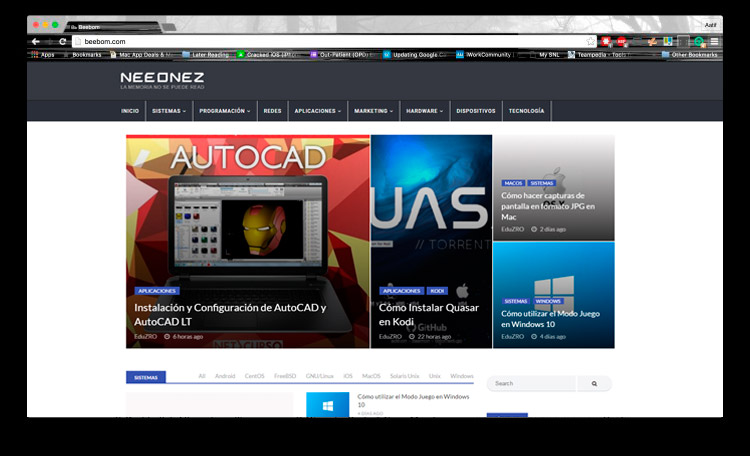The image size is (750, 456).
Task: Select the Solaris Unix filter tab
Action: (404, 376)
